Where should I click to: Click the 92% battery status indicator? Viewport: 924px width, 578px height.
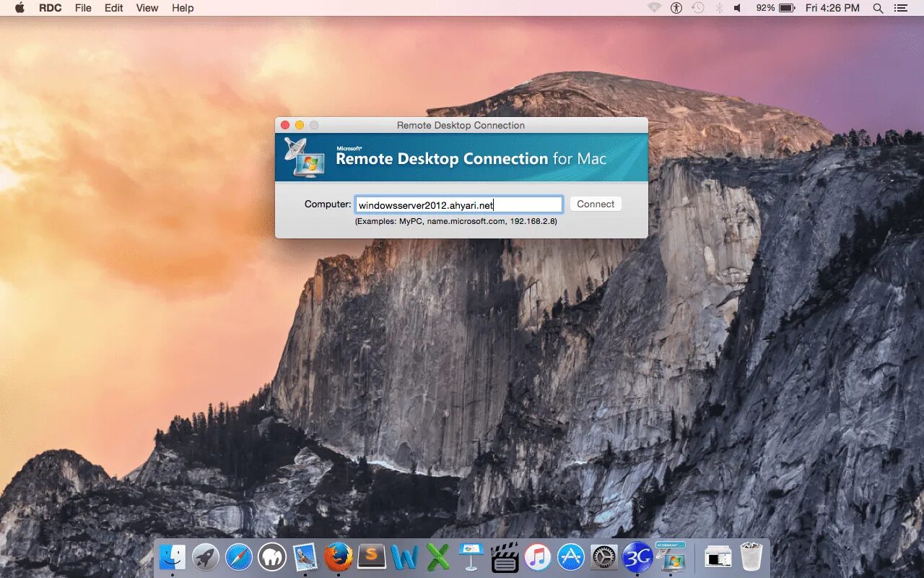775,8
